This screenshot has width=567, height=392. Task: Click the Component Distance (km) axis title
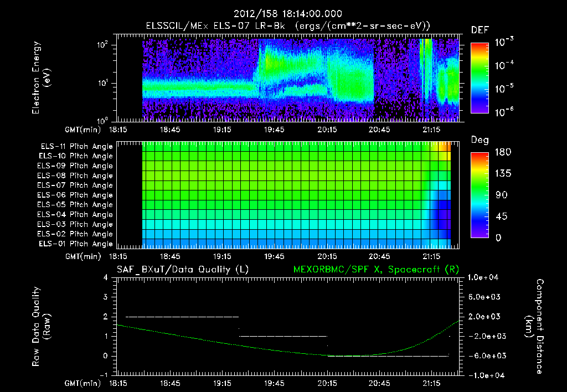click(x=534, y=327)
